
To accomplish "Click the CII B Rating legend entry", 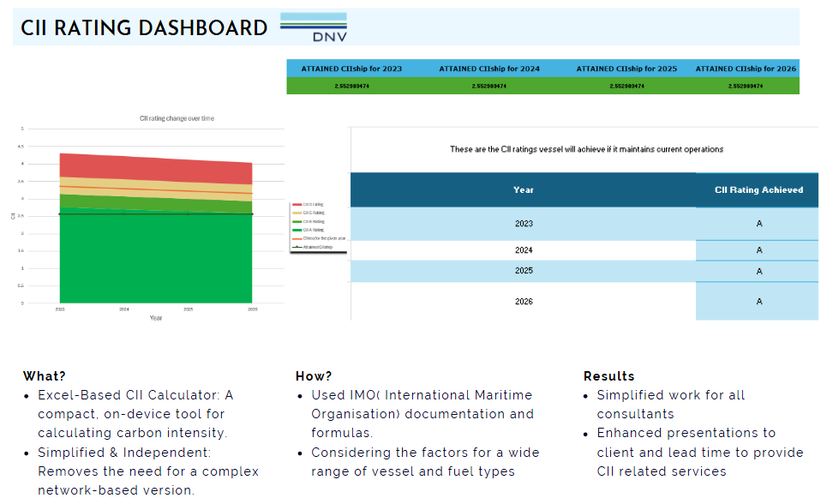I will coord(309,222).
